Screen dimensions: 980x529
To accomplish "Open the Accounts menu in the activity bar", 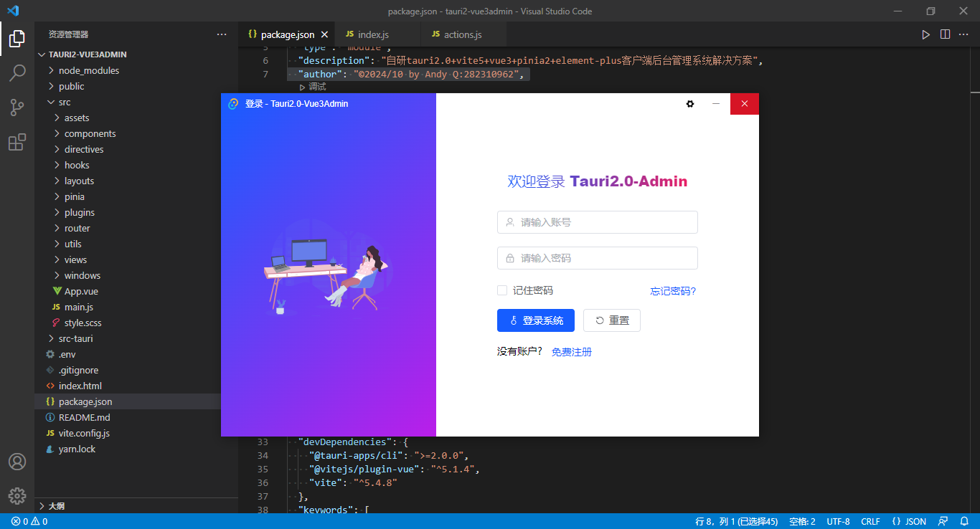I will (17, 462).
